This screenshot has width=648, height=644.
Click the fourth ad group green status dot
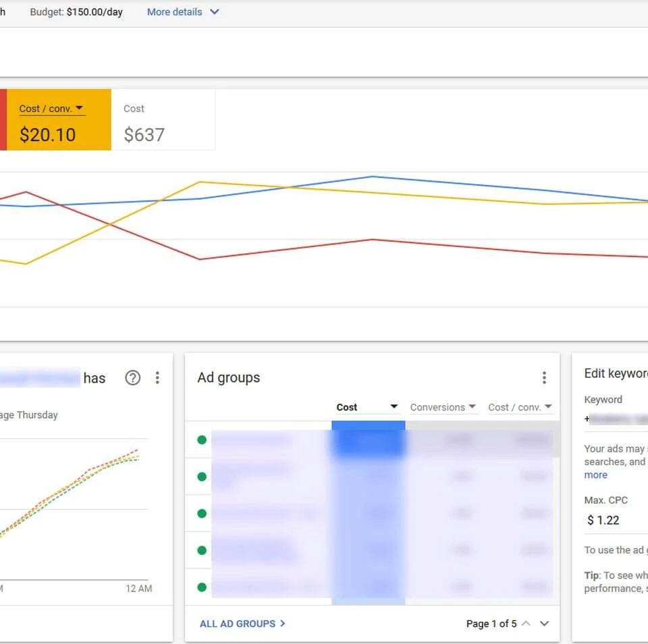(x=202, y=550)
